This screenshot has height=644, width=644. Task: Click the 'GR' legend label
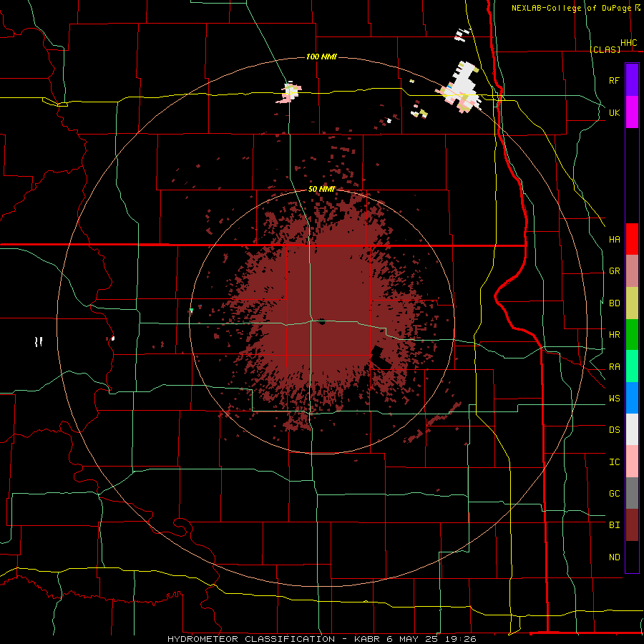point(614,271)
